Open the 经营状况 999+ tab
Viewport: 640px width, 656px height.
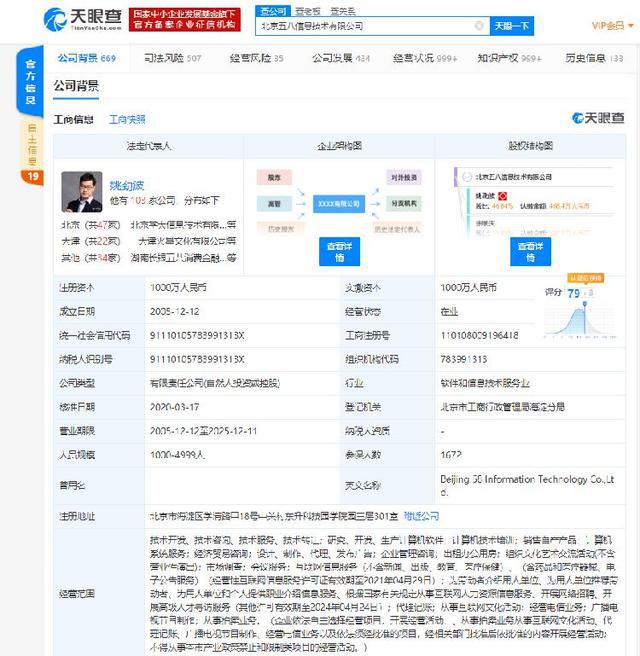(x=424, y=58)
